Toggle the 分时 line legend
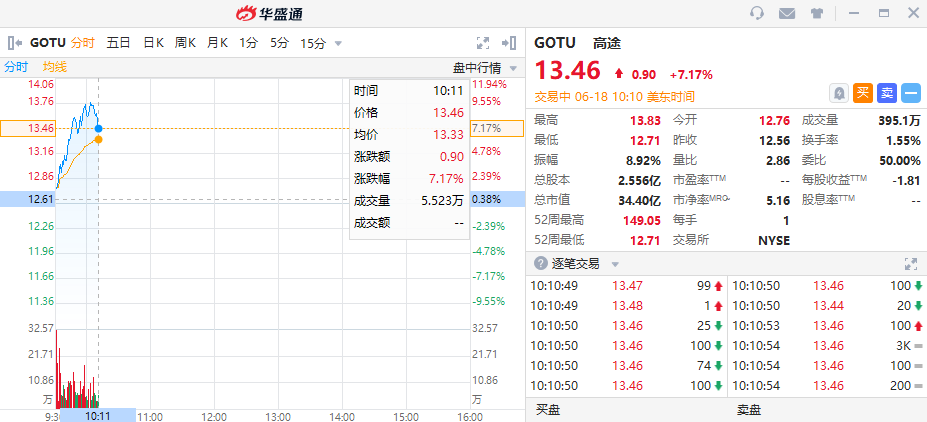The width and height of the screenshot is (927, 422). click(17, 67)
